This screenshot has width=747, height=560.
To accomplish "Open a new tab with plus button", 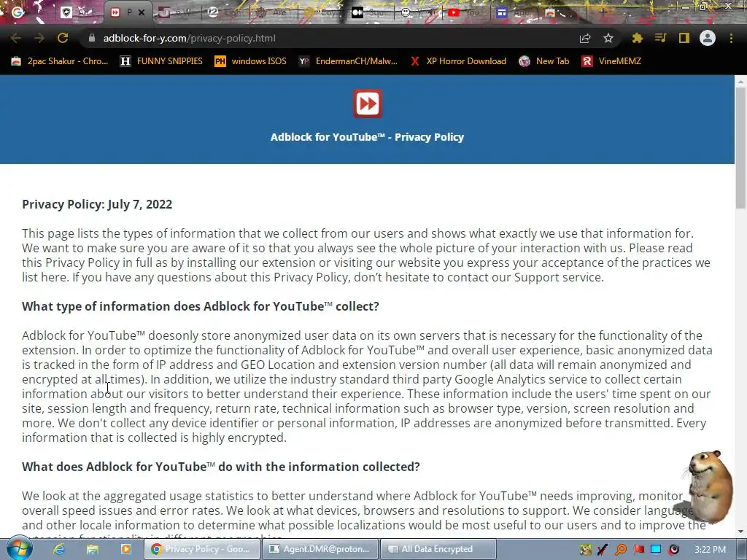I will click(603, 12).
